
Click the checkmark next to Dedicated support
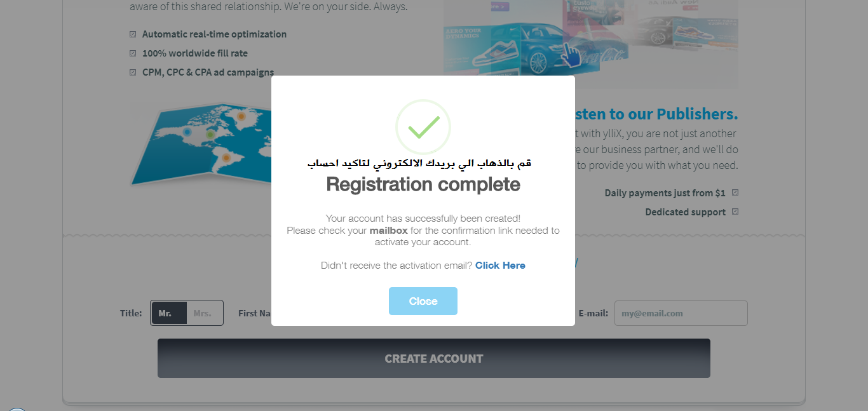point(735,212)
